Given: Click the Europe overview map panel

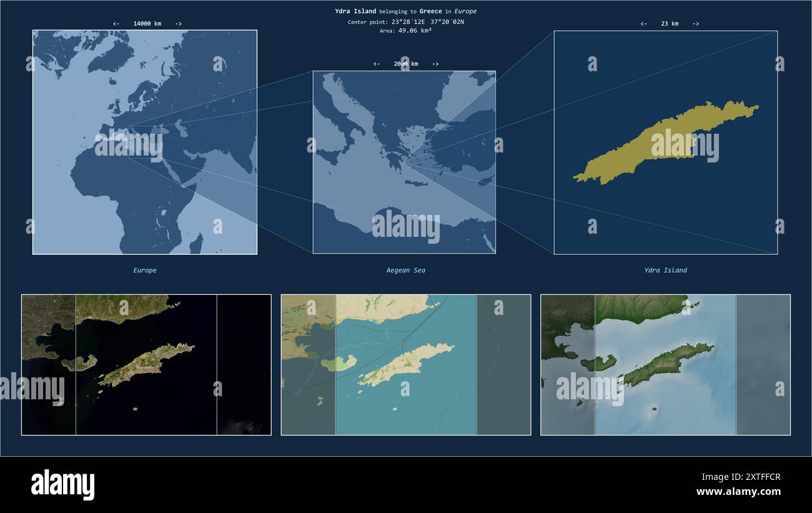Looking at the screenshot, I should (145, 142).
